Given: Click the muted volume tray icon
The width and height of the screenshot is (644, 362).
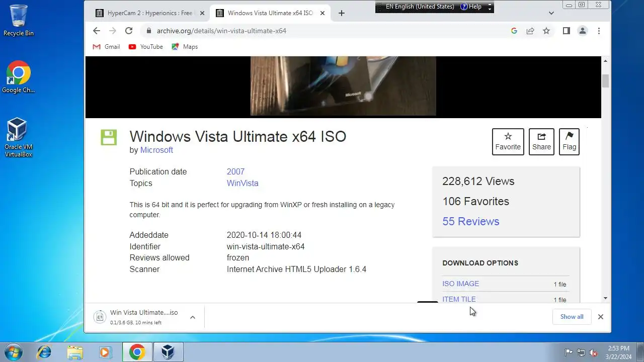Looking at the screenshot, I should click(593, 352).
